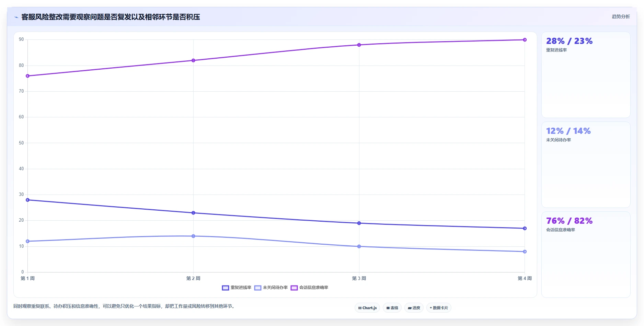Click 重复进线率 data point at 第 1 周

[28, 200]
